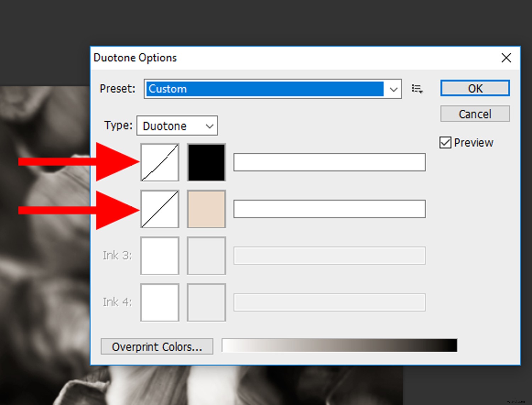
Task: Open the Preset dropdown showing Custom
Action: pyautogui.click(x=272, y=89)
